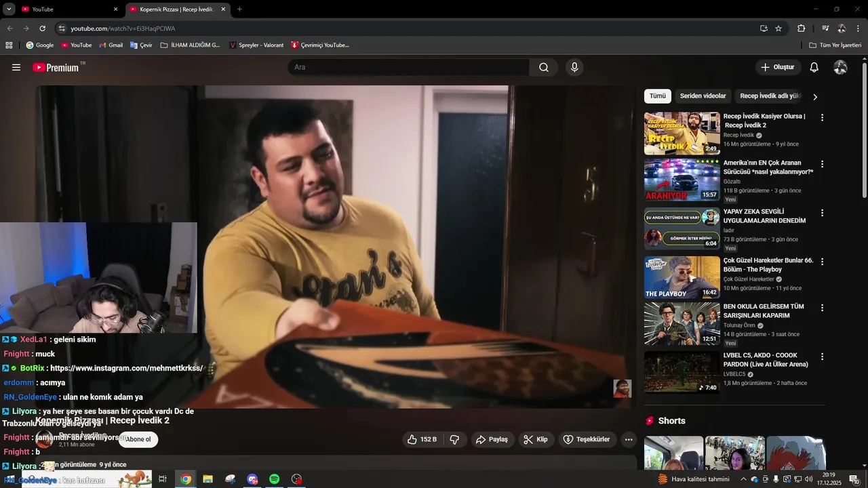Viewport: 868px width, 488px height.
Task: Open Chrome three-dot menu
Action: click(x=858, y=28)
